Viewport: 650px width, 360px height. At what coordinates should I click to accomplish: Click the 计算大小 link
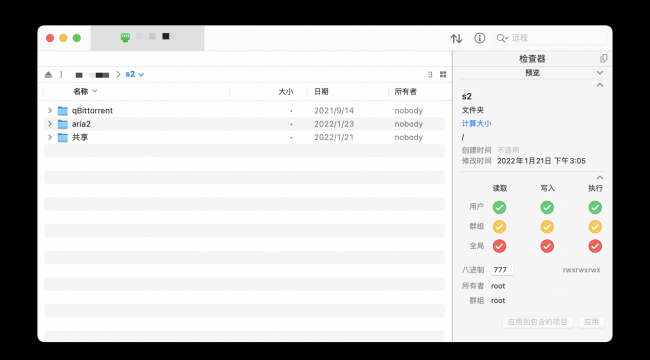click(477, 124)
